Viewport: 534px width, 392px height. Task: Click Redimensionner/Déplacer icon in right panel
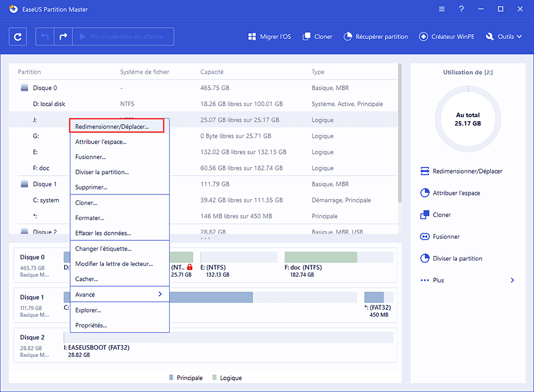[x=425, y=171]
